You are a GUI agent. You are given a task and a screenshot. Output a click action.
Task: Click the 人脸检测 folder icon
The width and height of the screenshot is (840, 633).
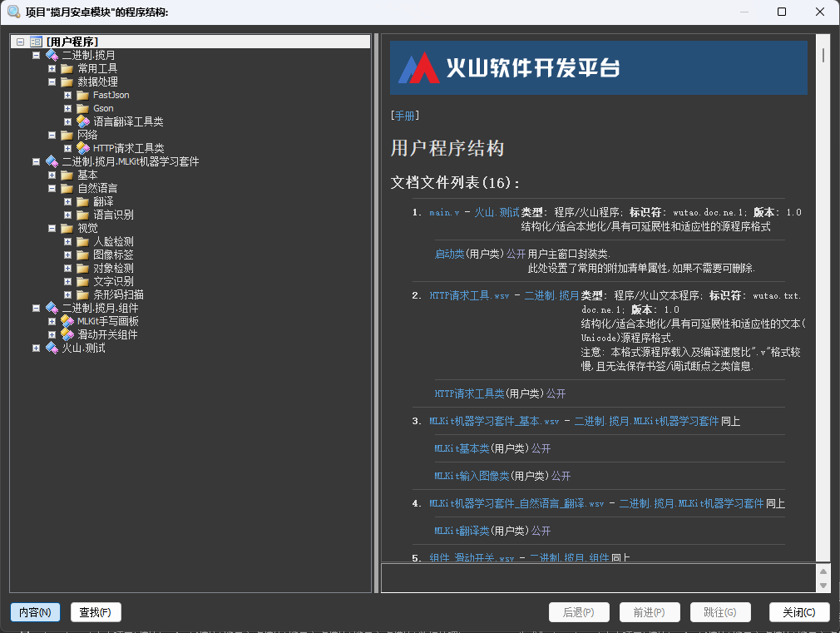[x=82, y=241]
